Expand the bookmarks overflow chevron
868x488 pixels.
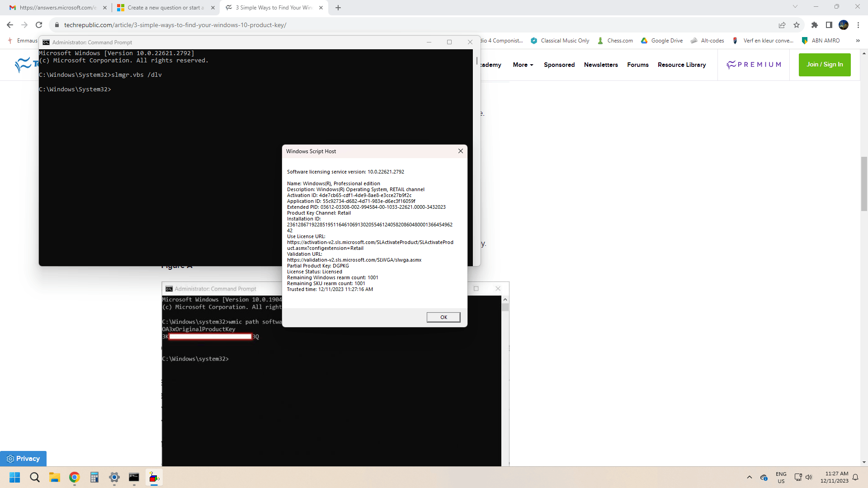[x=858, y=41]
